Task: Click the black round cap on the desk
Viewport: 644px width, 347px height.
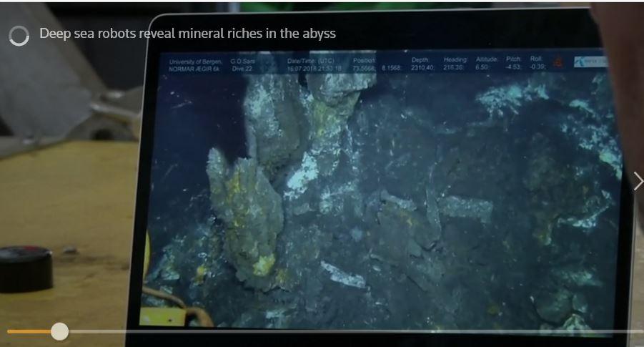Action: (25, 268)
